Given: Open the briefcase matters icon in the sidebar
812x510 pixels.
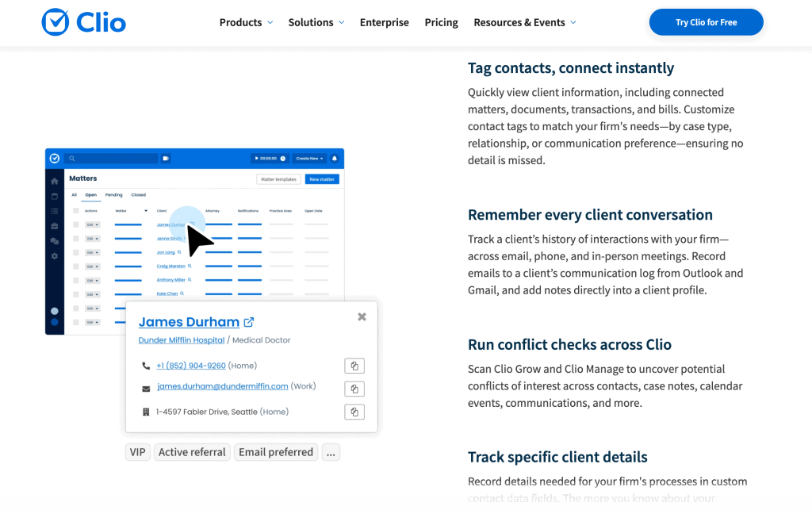Looking at the screenshot, I should [x=55, y=226].
